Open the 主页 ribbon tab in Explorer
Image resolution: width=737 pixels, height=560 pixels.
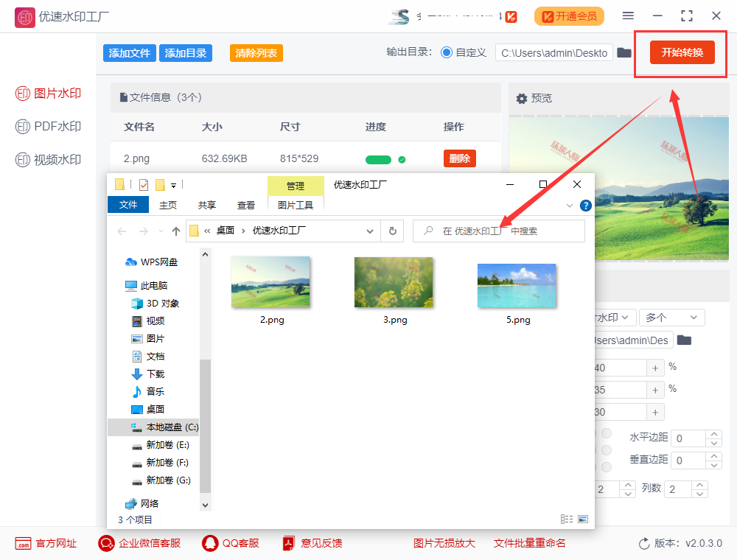click(168, 206)
